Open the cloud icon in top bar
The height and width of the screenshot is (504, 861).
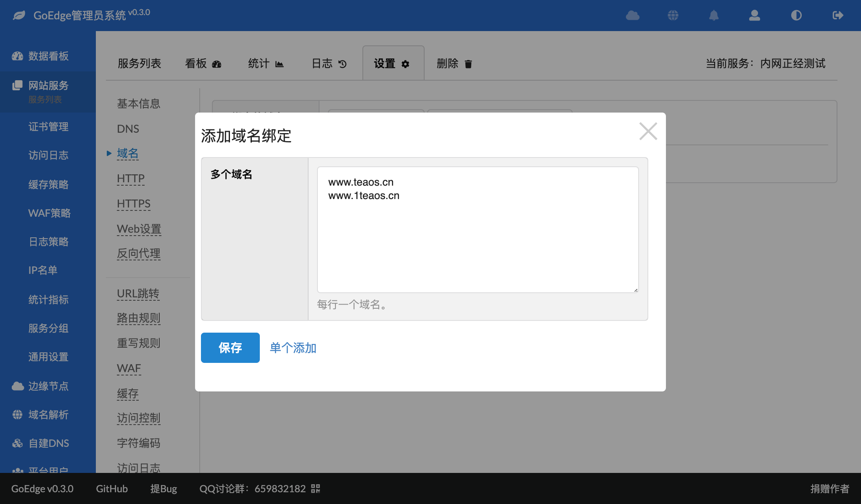coord(632,16)
